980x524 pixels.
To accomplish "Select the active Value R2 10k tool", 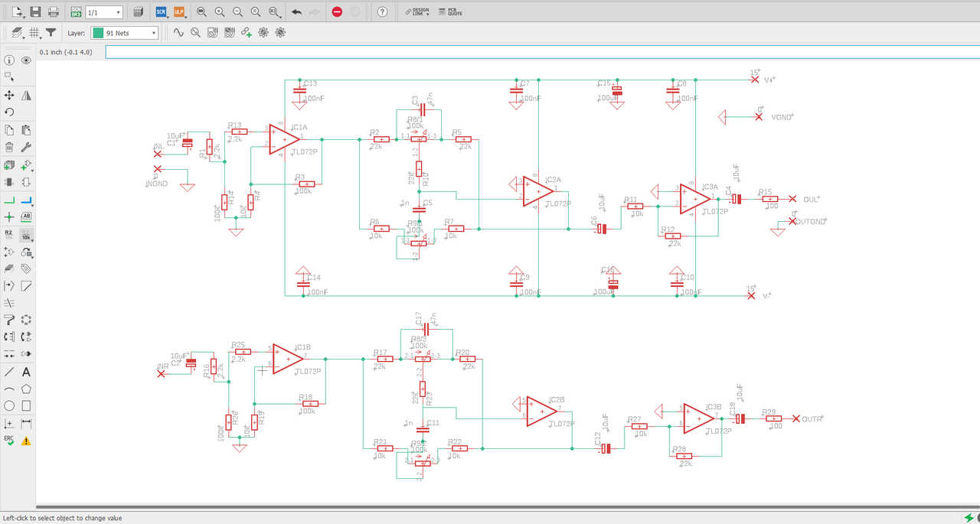I will click(26, 234).
